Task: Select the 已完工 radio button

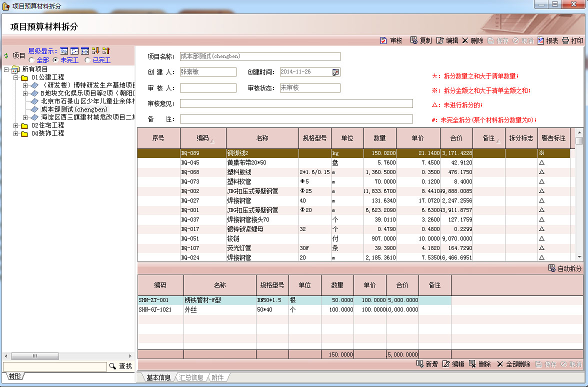Action: point(88,60)
